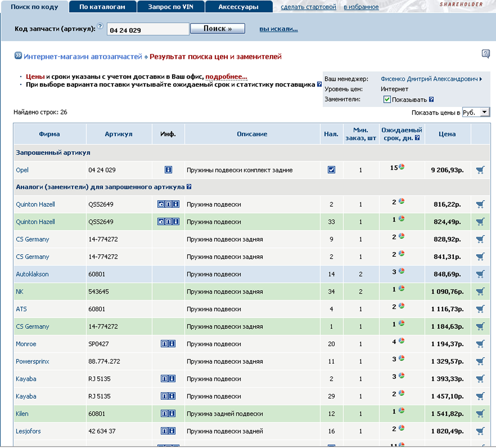
Task: Open info icons for Kilen 60801
Action: click(168, 413)
